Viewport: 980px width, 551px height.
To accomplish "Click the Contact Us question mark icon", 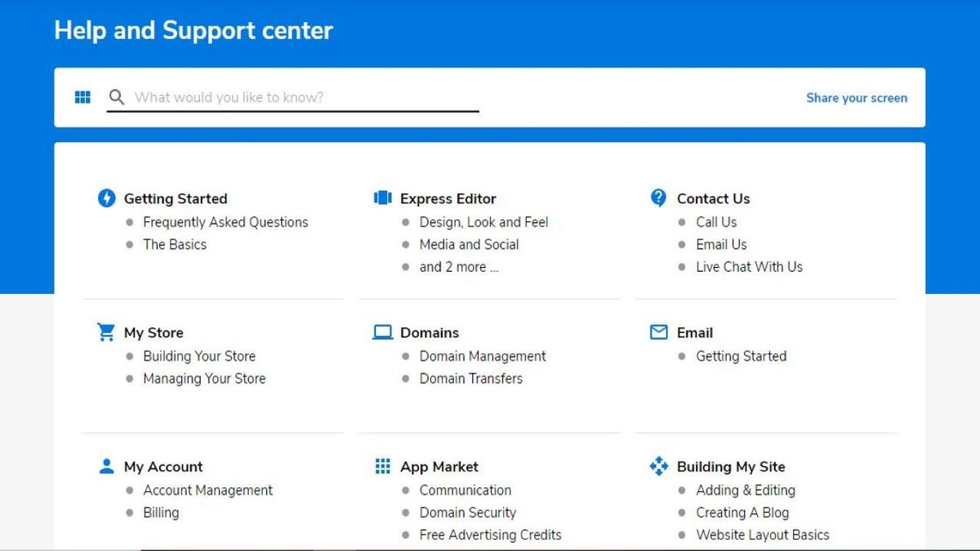I will (658, 198).
